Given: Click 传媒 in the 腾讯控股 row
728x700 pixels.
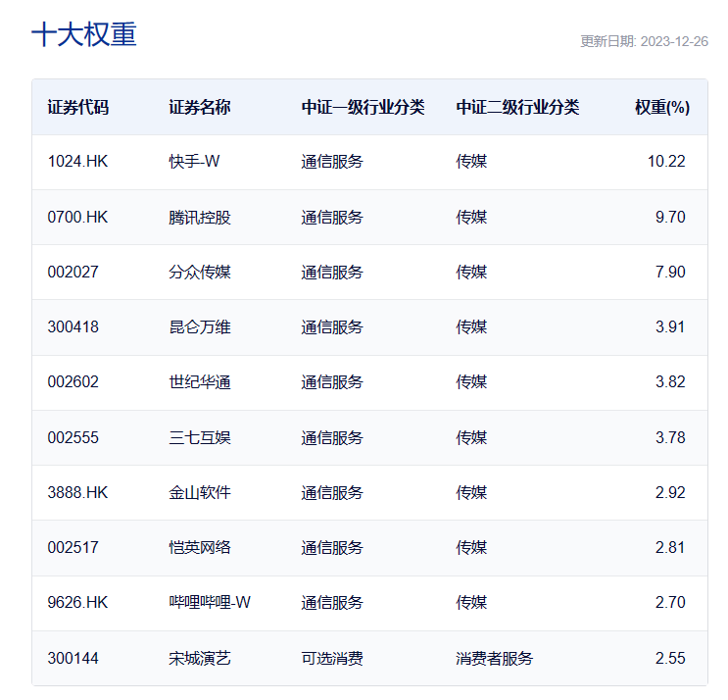Looking at the screenshot, I should pyautogui.click(x=471, y=217).
